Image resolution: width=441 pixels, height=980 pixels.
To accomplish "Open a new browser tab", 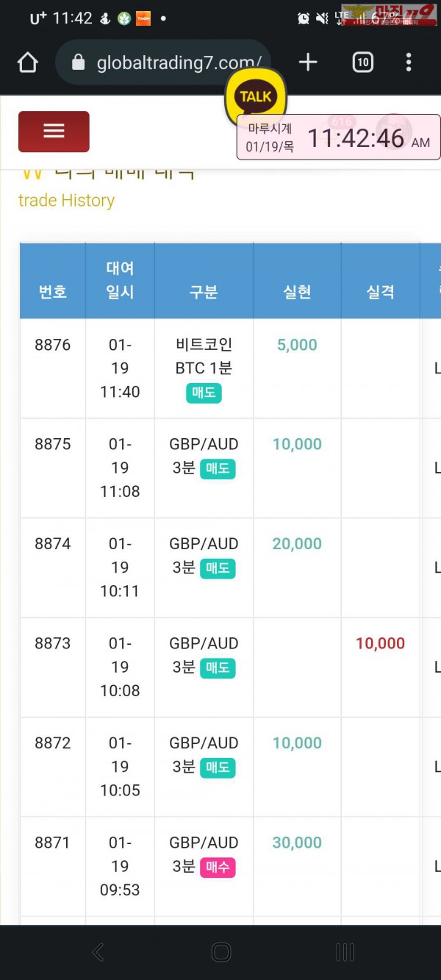I will coord(308,62).
